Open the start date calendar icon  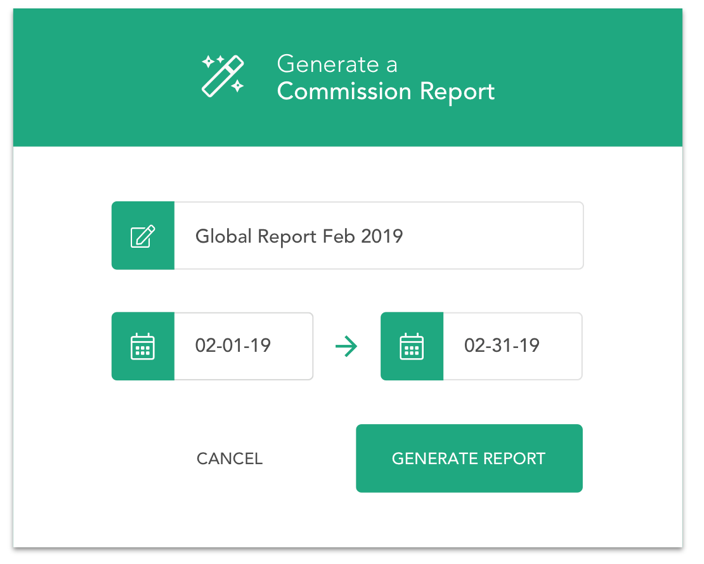[x=143, y=347]
